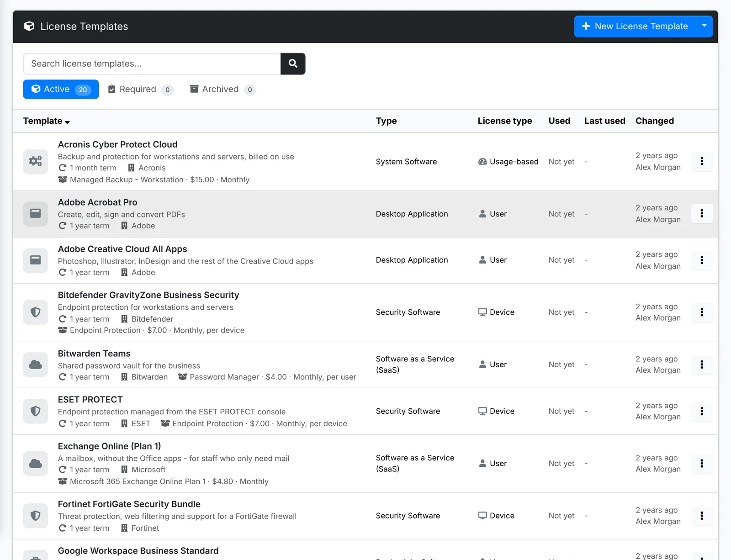The width and height of the screenshot is (731, 560).
Task: Click the Usage-based gauge icon in Acronis row
Action: click(482, 162)
